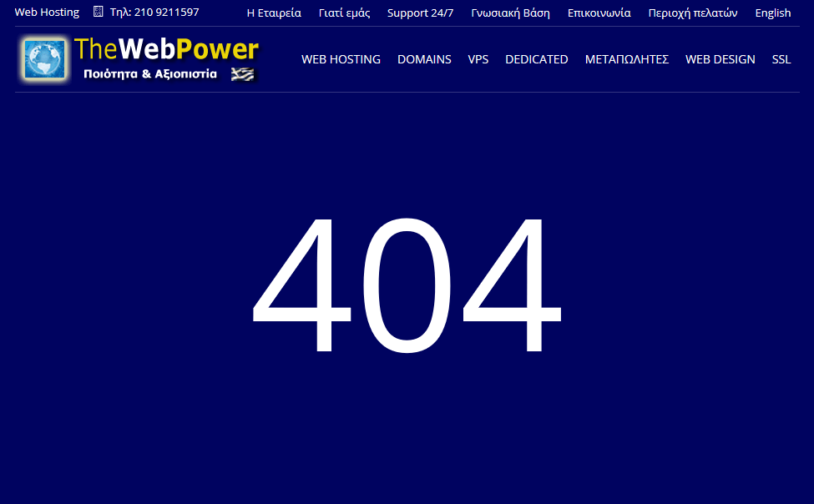
Task: Open DEDICATED main menu item
Action: 536,59
